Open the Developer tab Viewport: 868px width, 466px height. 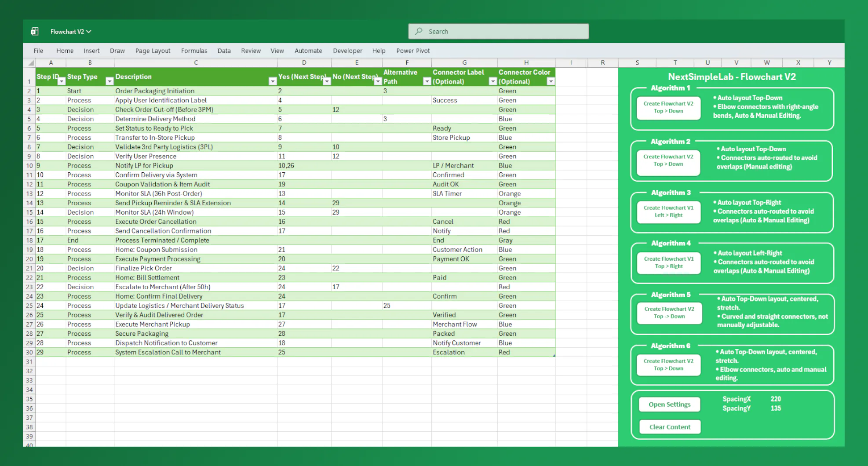click(347, 51)
